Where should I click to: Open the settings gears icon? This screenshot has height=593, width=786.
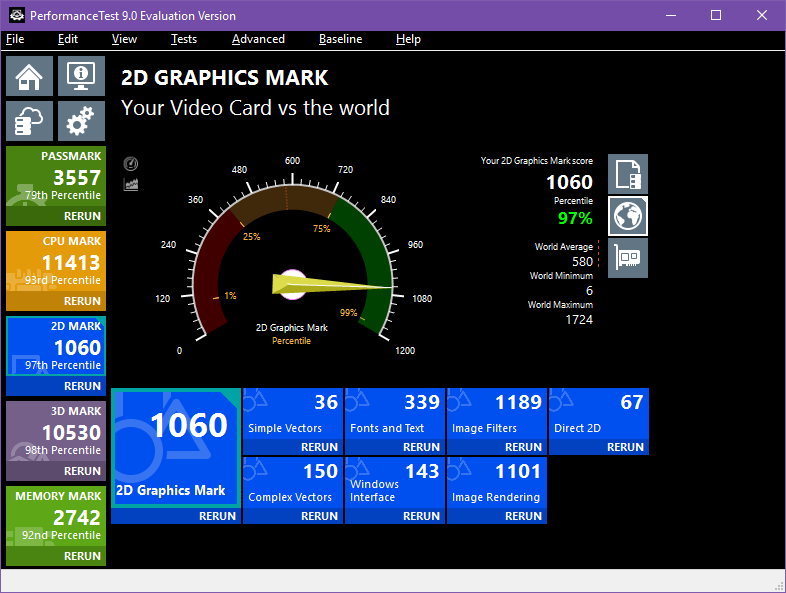tap(81, 122)
